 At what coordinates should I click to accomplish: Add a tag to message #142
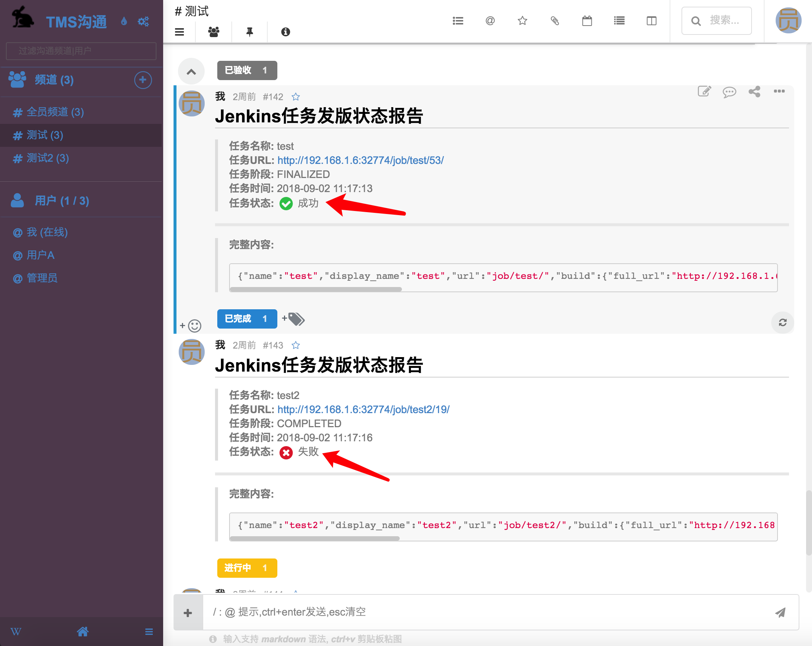(293, 319)
